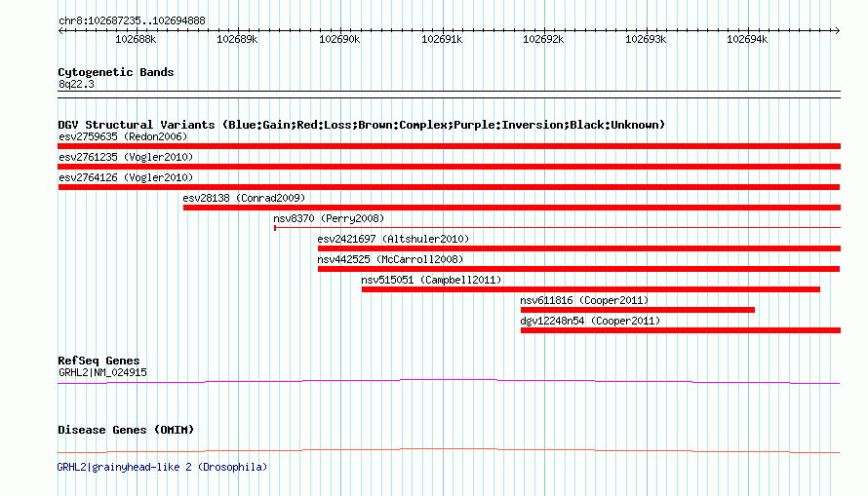The image size is (868, 496).
Task: Click the 102694k ruler tick label
Action: click(747, 39)
